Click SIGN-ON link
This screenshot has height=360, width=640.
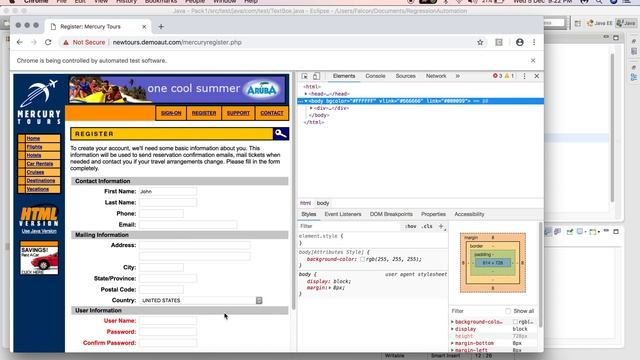point(171,113)
